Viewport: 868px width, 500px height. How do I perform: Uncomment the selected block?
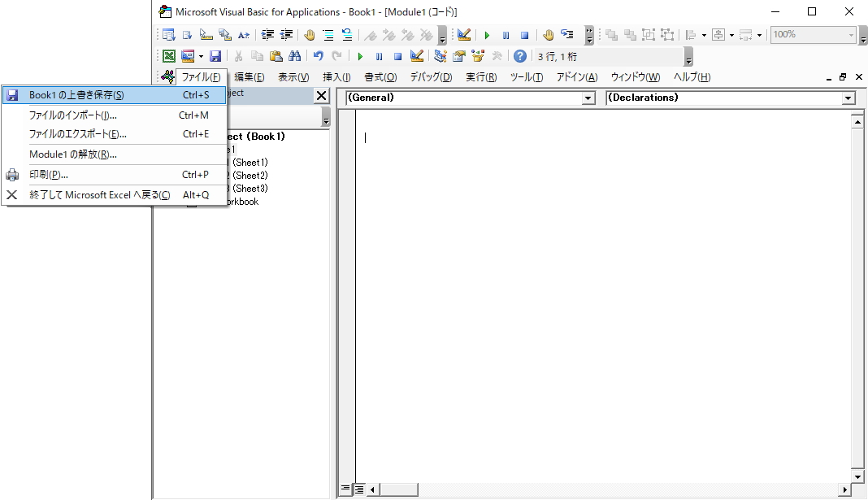tap(347, 35)
